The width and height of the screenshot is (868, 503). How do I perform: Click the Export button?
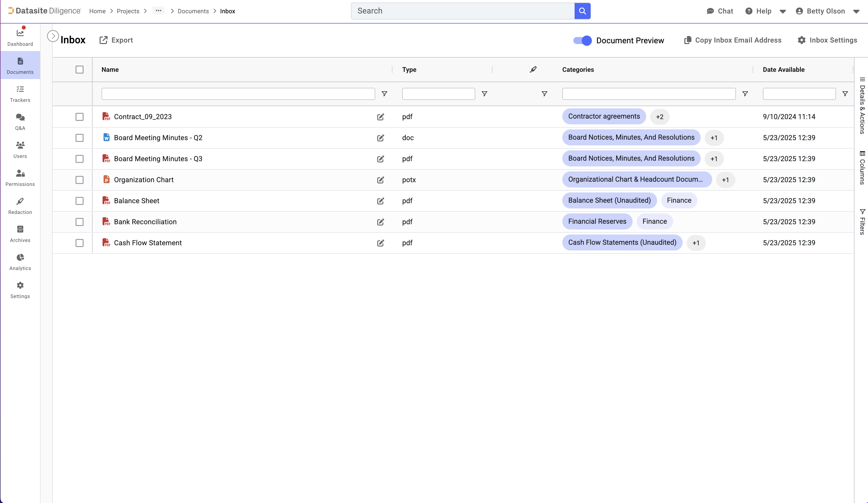[116, 40]
